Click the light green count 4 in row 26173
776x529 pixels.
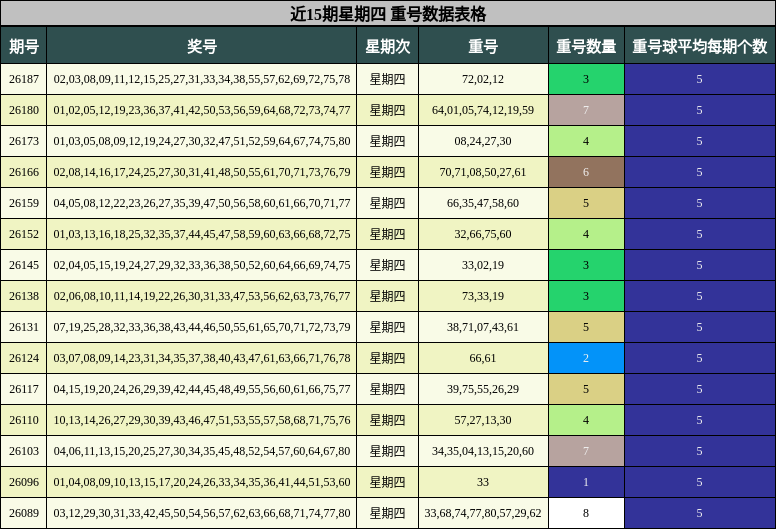[x=586, y=141]
